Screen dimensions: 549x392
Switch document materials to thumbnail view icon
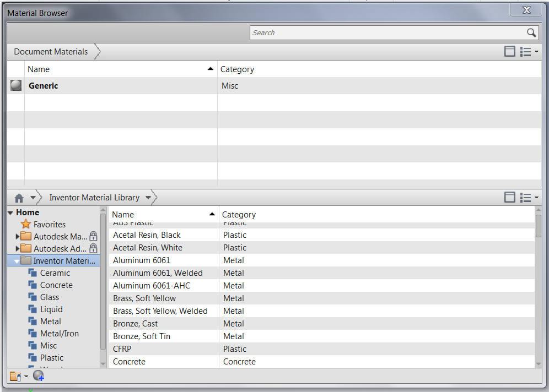point(509,51)
